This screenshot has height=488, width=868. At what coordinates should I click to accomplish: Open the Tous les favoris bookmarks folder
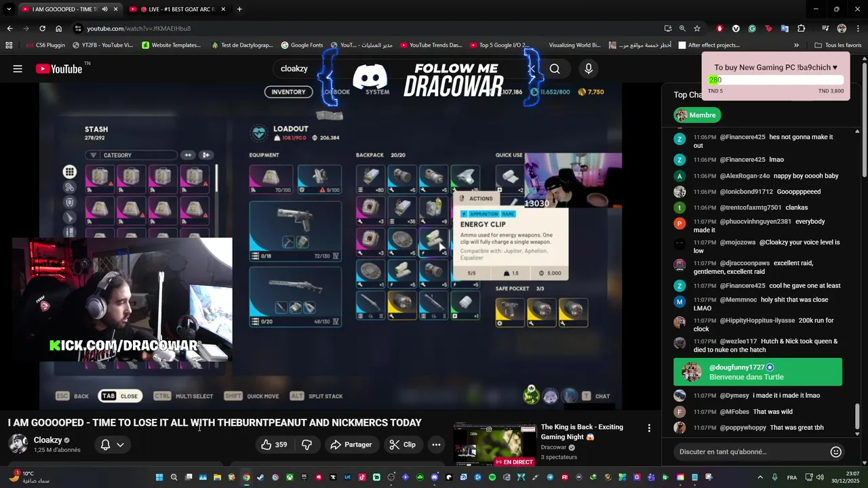click(x=838, y=45)
